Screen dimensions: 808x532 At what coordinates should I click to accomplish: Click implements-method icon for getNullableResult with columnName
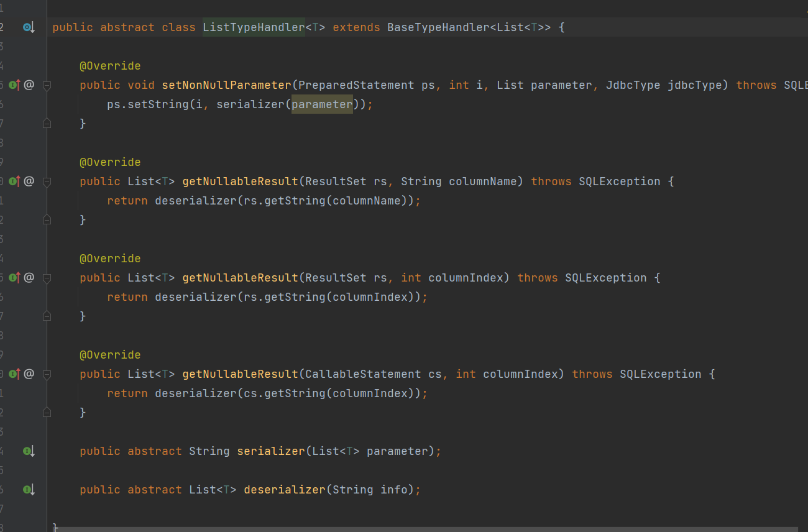14,181
